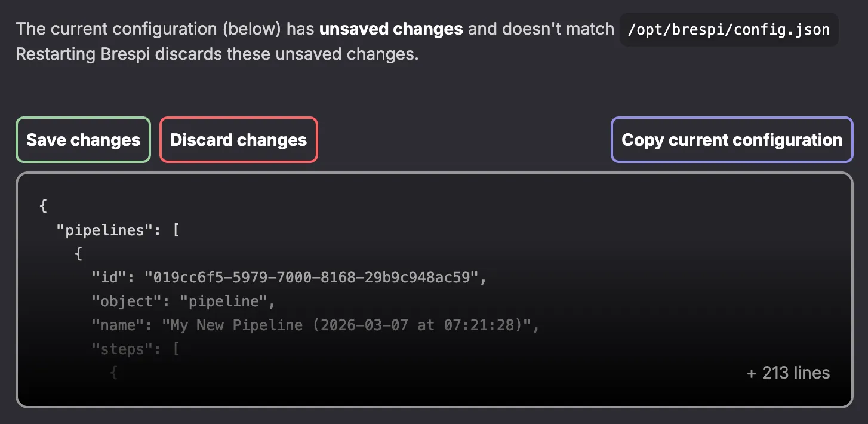Click the "object": "pipeline" line

click(x=182, y=301)
